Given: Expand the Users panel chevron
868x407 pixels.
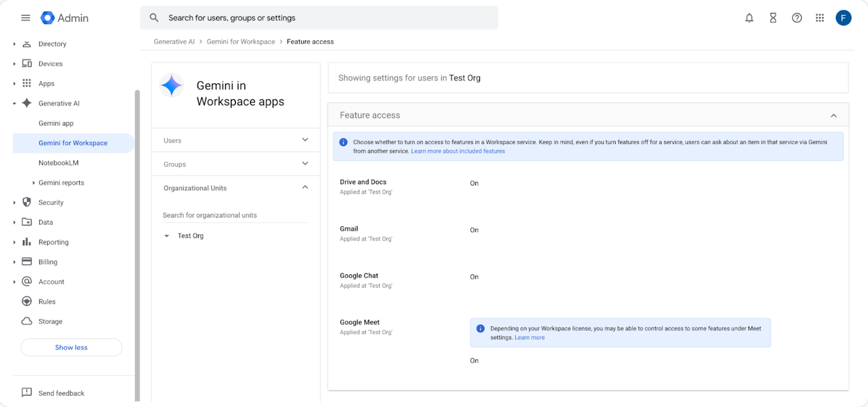Looking at the screenshot, I should click(x=305, y=140).
